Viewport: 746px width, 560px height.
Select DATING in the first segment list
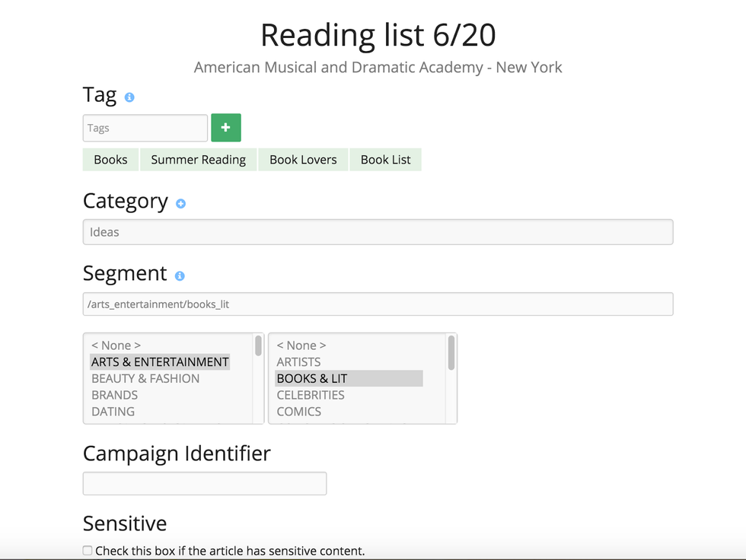(113, 412)
